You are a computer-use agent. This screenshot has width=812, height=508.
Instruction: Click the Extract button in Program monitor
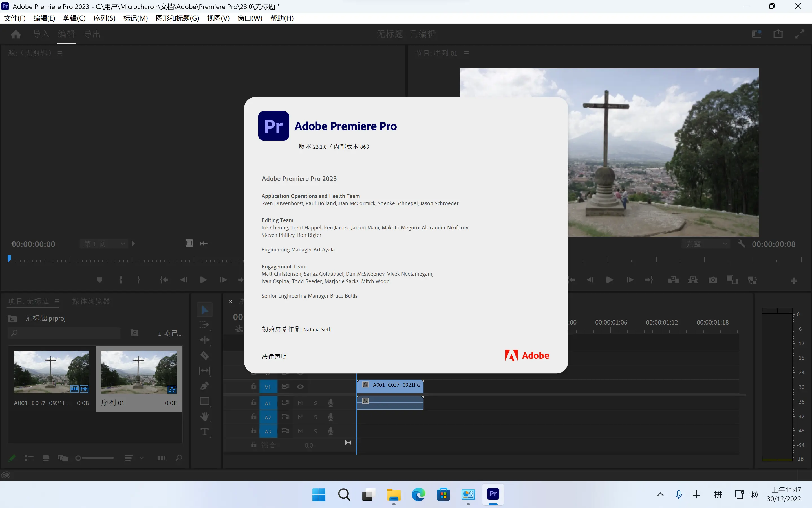[693, 280]
